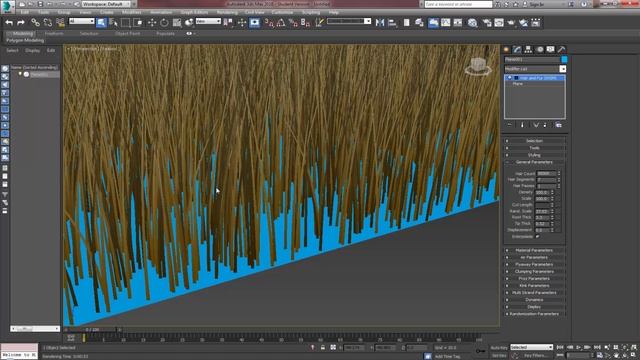This screenshot has height=360, width=640.
Task: Open Select by Name dialog icon
Action: tap(113, 22)
